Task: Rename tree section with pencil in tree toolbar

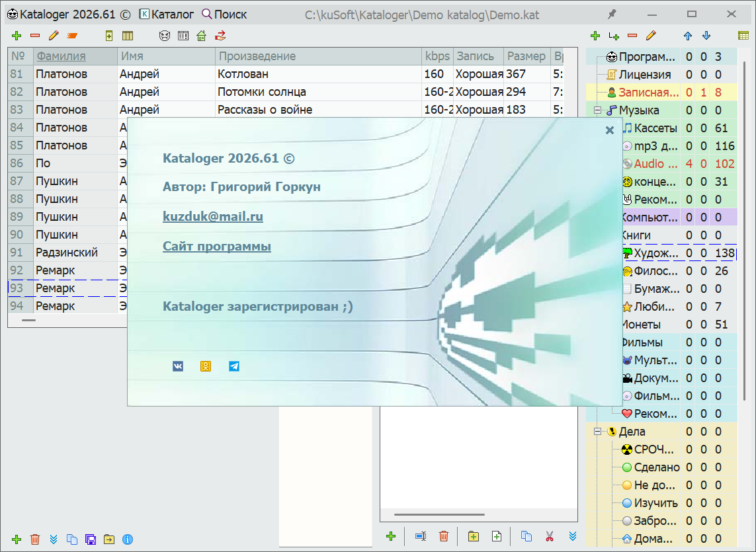Action: click(651, 36)
